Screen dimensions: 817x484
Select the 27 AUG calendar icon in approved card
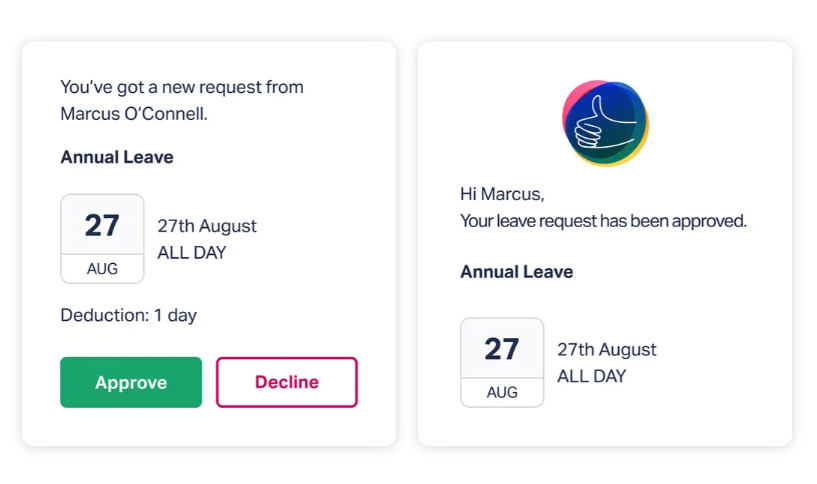click(x=502, y=362)
